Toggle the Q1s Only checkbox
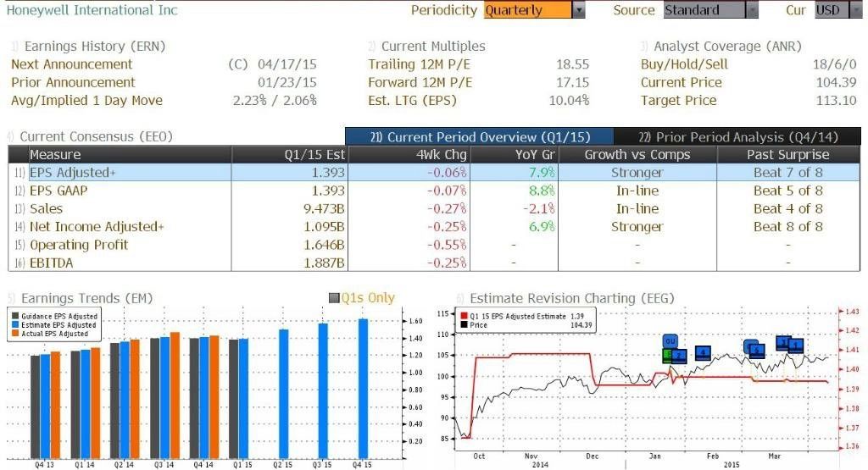 click(x=334, y=298)
